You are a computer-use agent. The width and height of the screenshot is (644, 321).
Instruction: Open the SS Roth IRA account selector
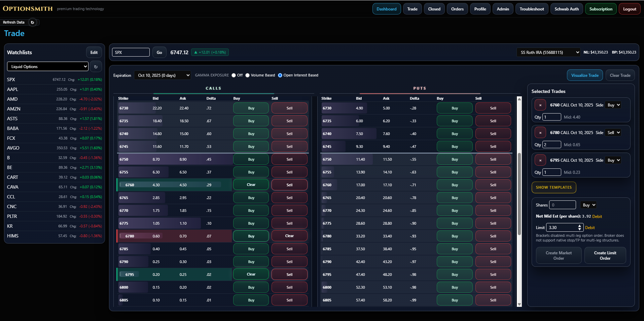tap(548, 53)
